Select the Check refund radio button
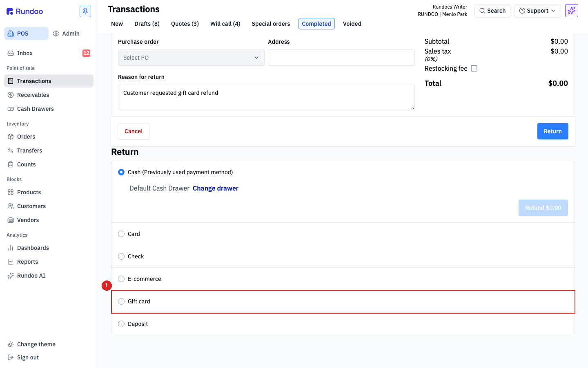Viewport: 588px width, 368px height. pos(121,256)
